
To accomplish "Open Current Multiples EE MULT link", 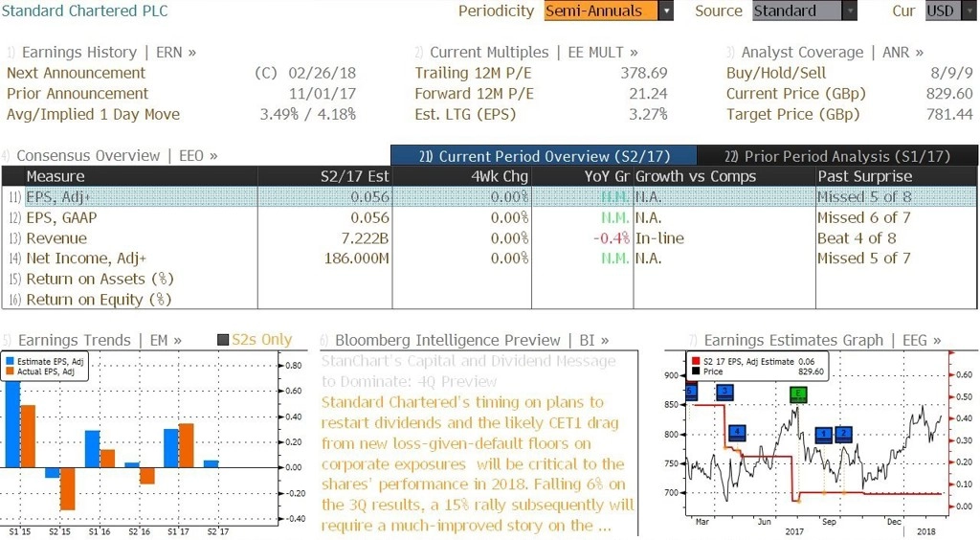I will (527, 53).
